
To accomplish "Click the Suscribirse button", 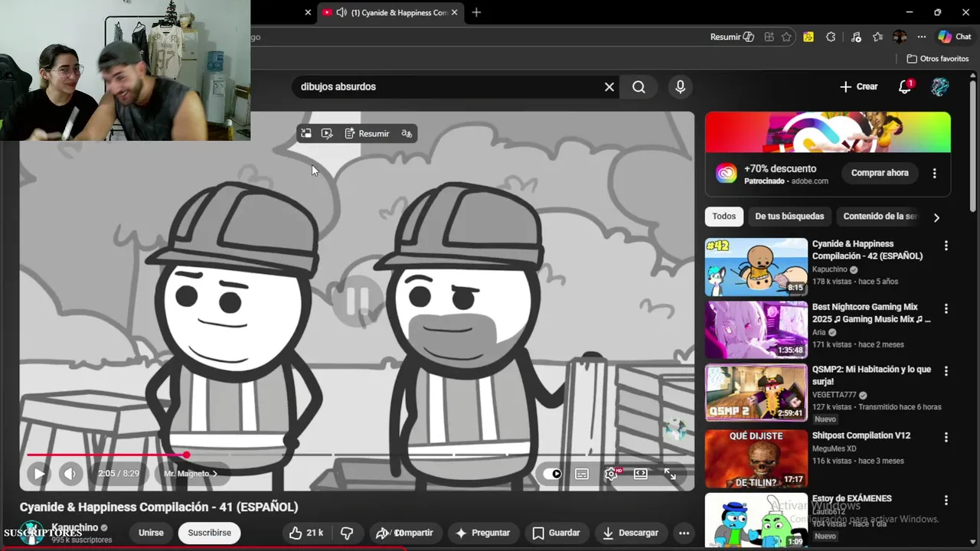I will pos(209,533).
